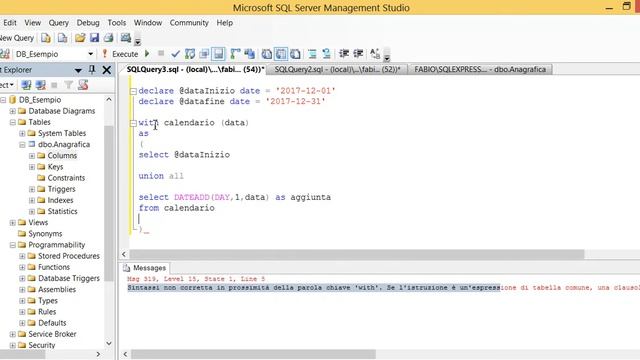Click the Object Explorer disconnect icon
This screenshot has height=360, width=640.
(40, 85)
